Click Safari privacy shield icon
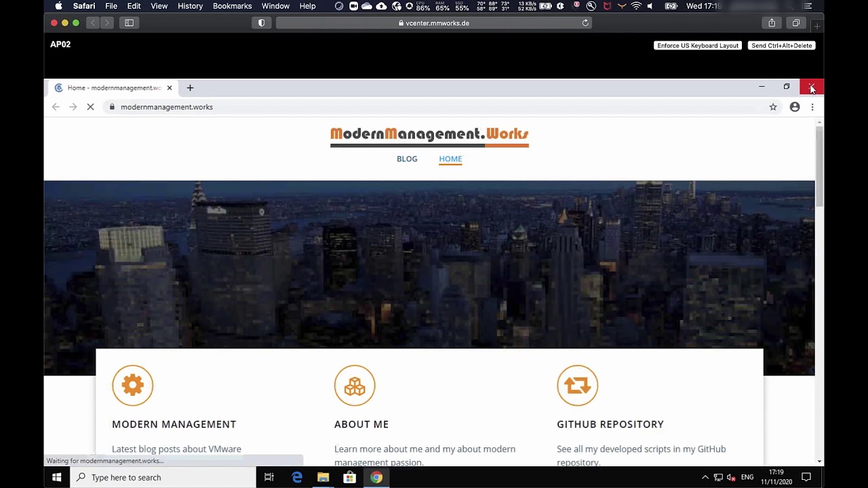 (262, 23)
